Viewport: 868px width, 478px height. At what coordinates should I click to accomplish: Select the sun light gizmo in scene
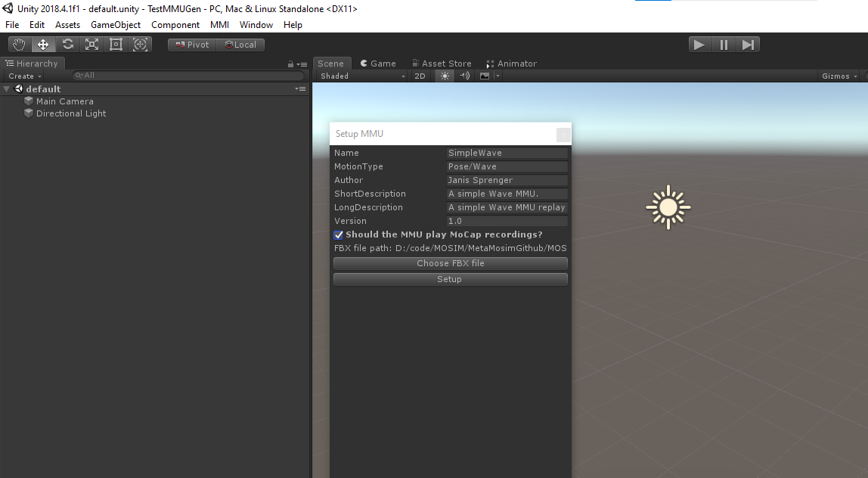tap(668, 207)
